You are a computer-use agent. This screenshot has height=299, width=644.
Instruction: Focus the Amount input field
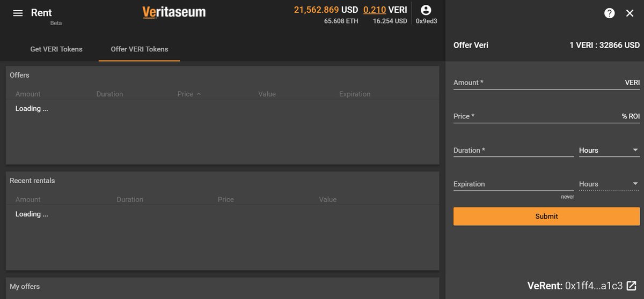click(546, 83)
